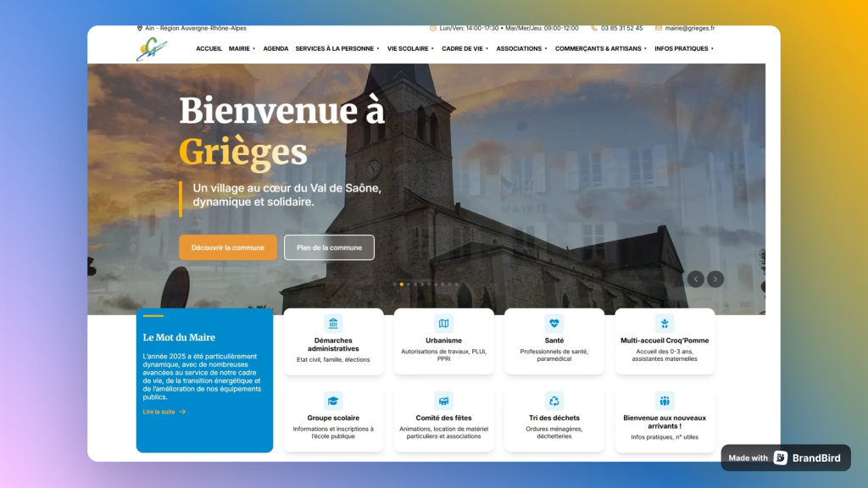Open the Santé card title

(x=554, y=341)
